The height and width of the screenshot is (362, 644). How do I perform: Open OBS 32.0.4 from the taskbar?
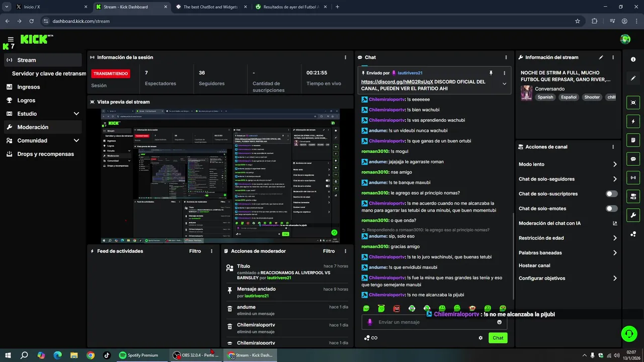(x=195, y=355)
